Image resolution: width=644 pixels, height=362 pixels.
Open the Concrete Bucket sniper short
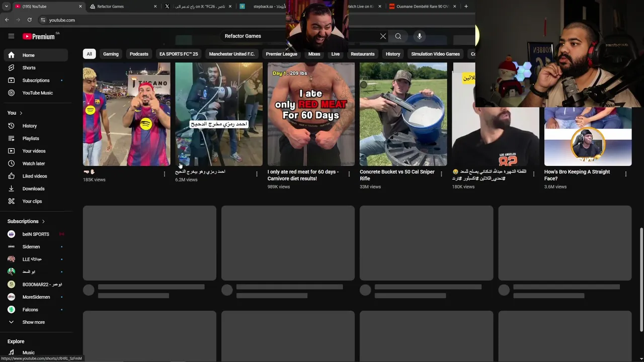pyautogui.click(x=403, y=114)
